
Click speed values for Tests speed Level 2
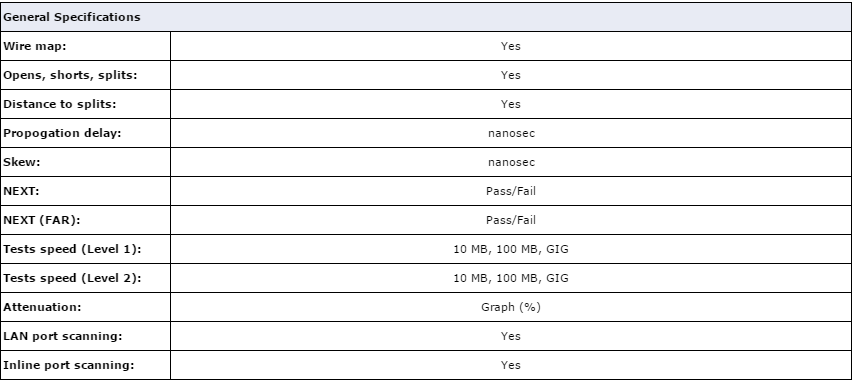click(511, 278)
